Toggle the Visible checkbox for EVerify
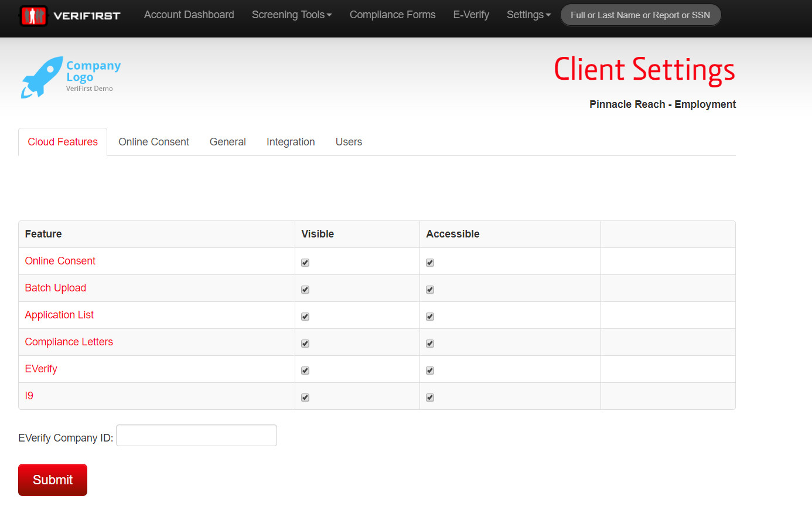812x523 pixels. tap(305, 370)
